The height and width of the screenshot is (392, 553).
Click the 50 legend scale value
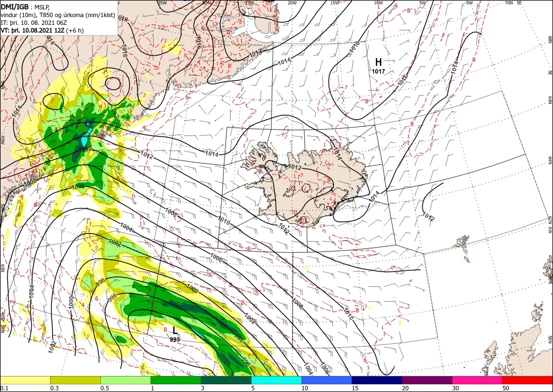tap(506, 388)
